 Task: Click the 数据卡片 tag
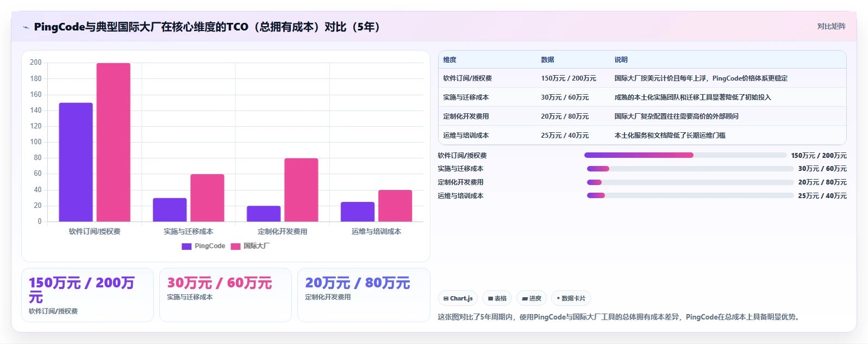pyautogui.click(x=571, y=298)
